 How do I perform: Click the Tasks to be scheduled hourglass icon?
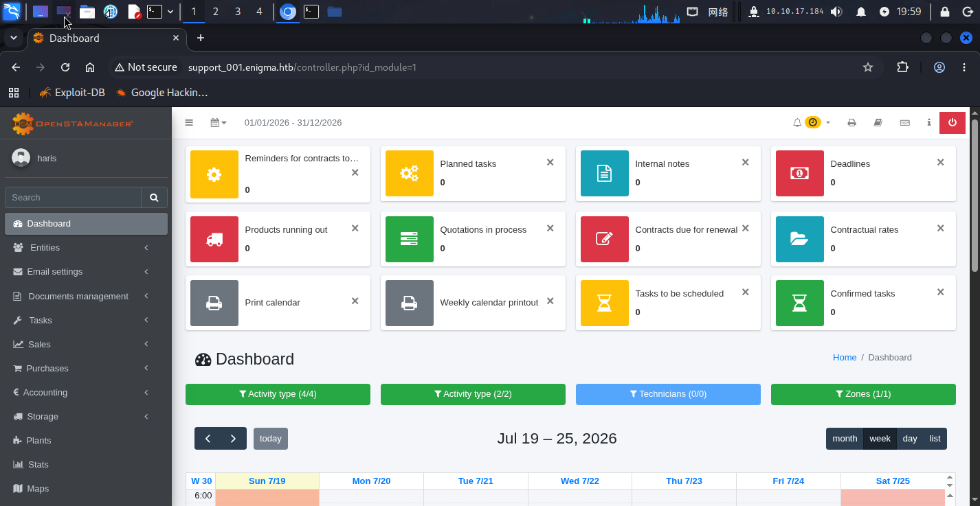[605, 303]
